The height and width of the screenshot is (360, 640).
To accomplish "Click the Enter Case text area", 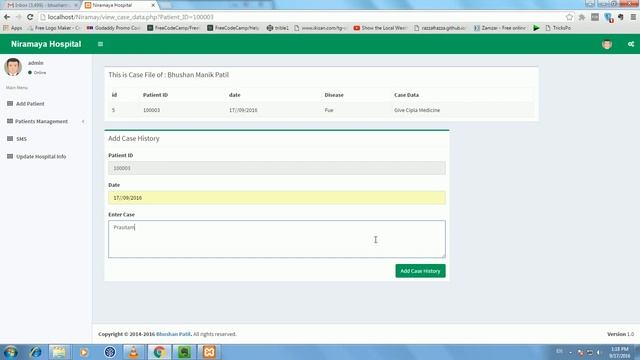I will point(277,239).
